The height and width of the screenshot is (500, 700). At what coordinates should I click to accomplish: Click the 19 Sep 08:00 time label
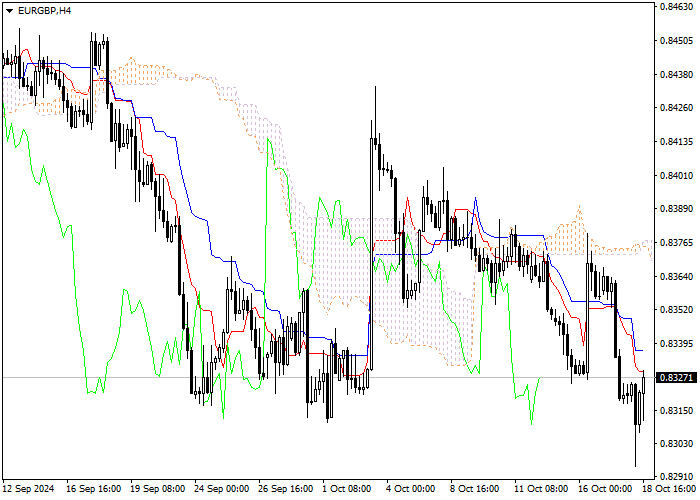[x=158, y=489]
